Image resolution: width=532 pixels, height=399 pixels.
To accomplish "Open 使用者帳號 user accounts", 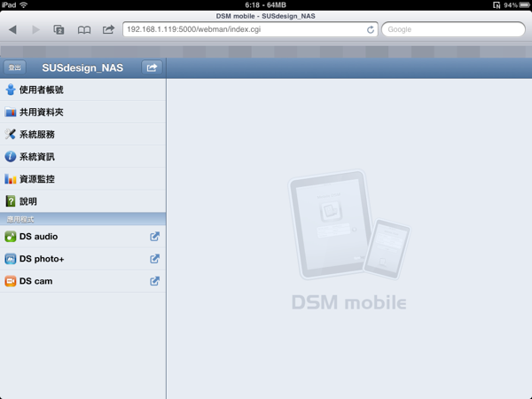I will pyautogui.click(x=82, y=90).
